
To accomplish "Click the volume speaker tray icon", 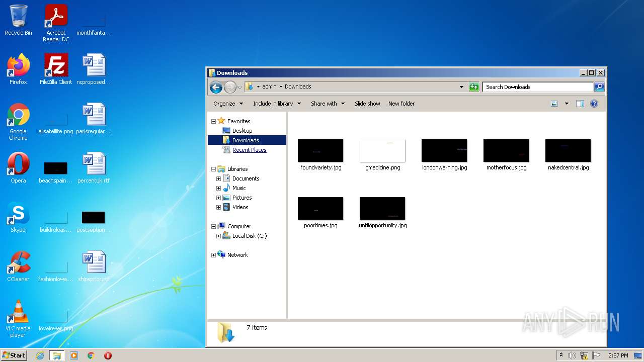I will click(572, 355).
